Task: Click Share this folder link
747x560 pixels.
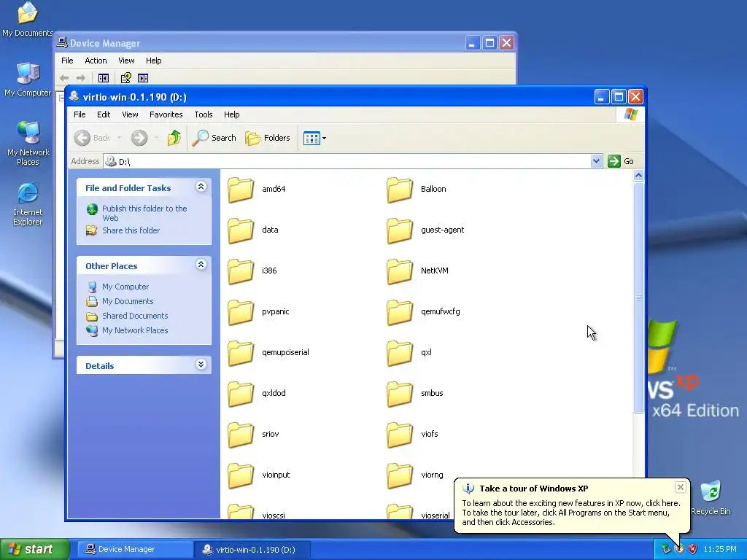Action: pyautogui.click(x=131, y=230)
